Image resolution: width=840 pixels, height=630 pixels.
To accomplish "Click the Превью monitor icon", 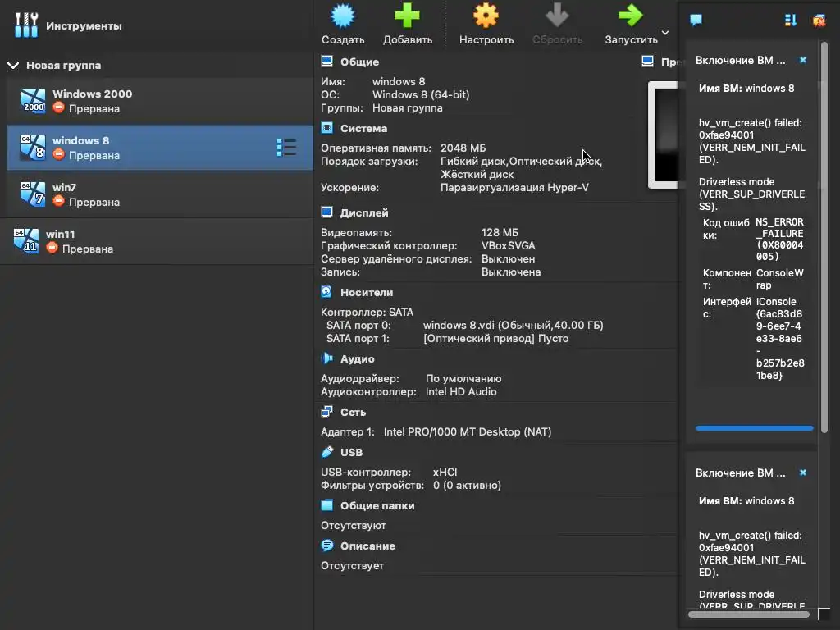I will (x=647, y=61).
